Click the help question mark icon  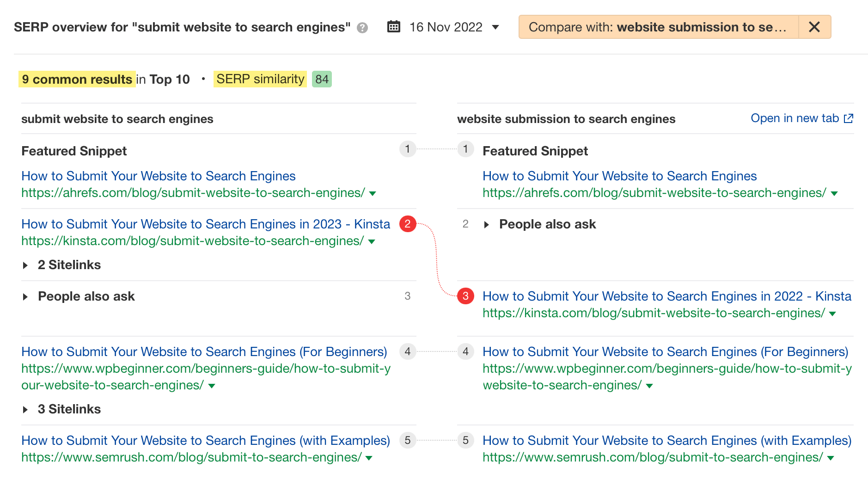[x=362, y=28]
